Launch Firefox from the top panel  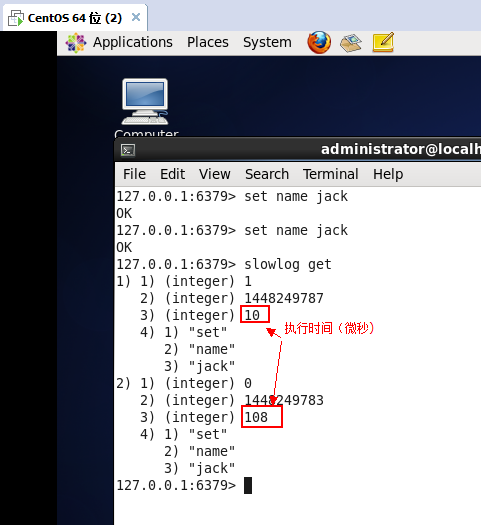319,42
